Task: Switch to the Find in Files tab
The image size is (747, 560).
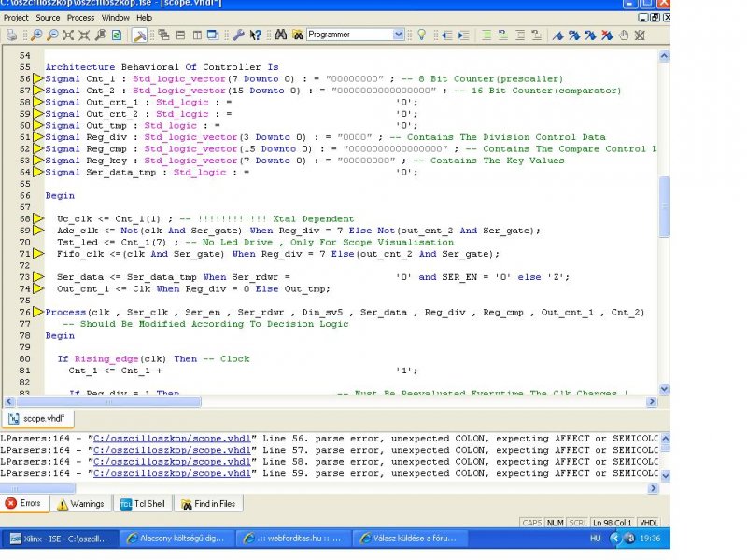Action: point(208,504)
